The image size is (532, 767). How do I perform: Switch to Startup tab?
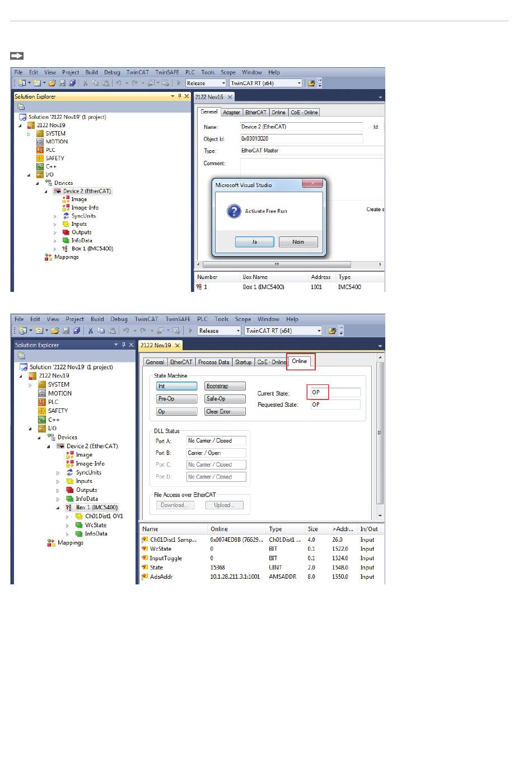tap(243, 362)
